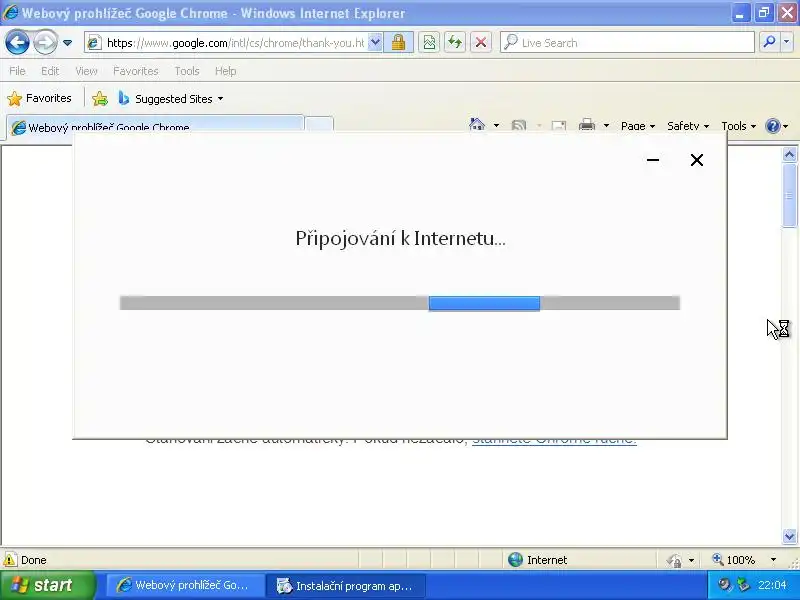
Task: Click the IE Back navigation button
Action: coord(17,42)
